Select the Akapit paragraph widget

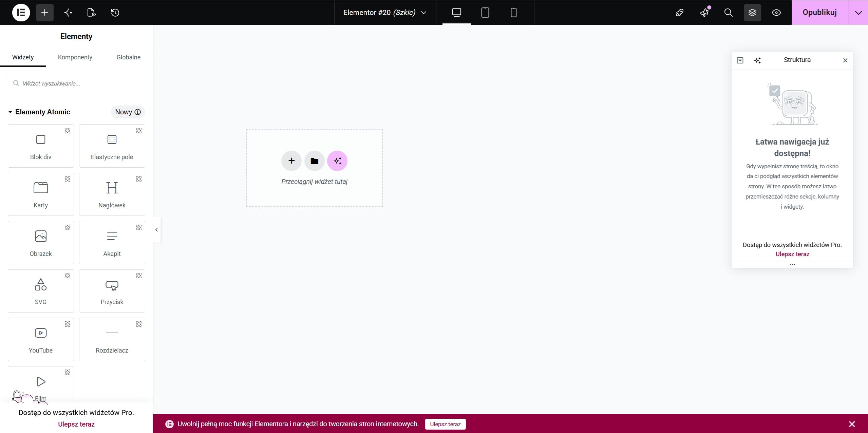[112, 243]
